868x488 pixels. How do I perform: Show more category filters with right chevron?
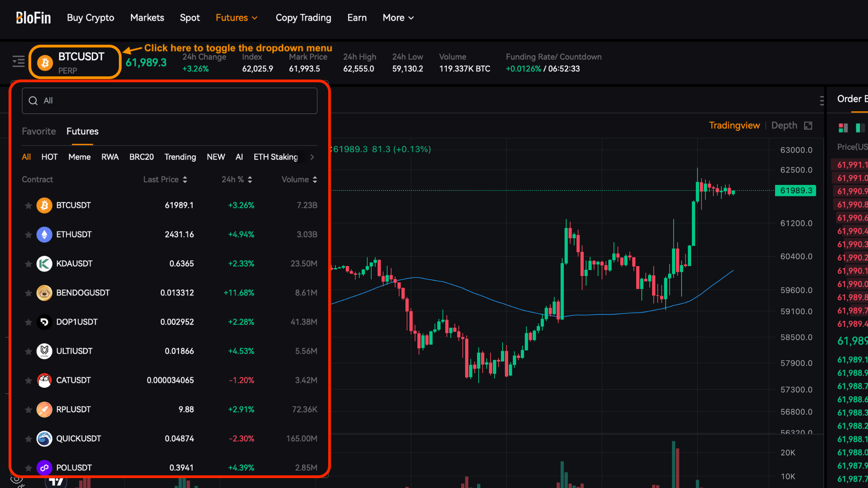(312, 157)
